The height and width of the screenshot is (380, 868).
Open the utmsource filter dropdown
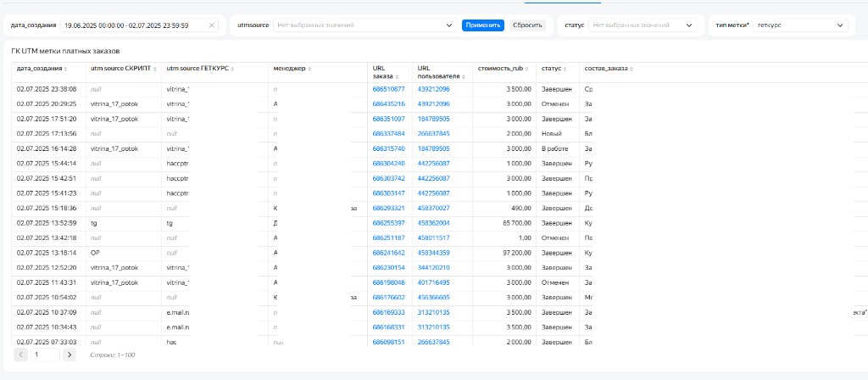pos(364,25)
